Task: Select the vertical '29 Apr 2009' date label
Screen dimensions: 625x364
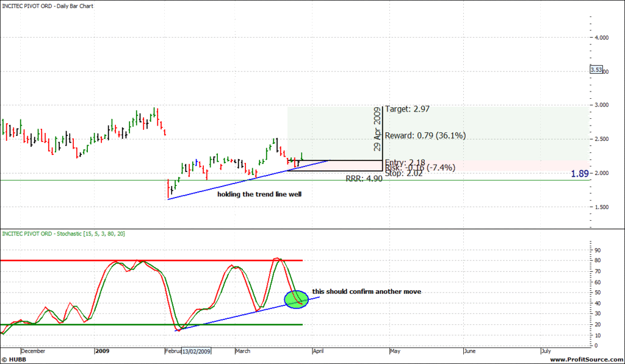Action: point(377,129)
